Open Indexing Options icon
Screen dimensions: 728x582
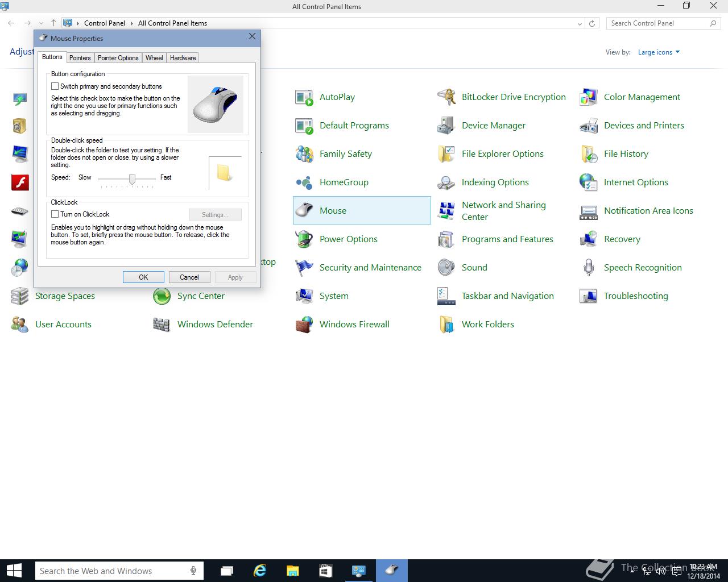[446, 182]
